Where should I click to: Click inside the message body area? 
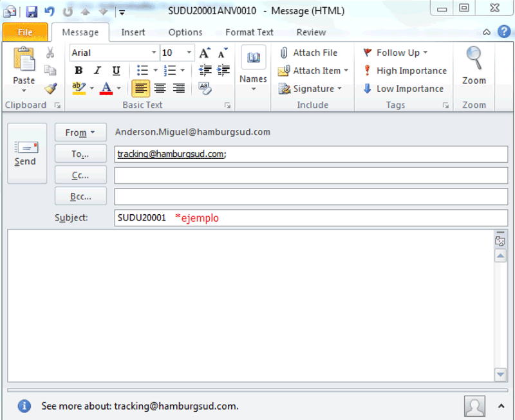pyautogui.click(x=250, y=306)
